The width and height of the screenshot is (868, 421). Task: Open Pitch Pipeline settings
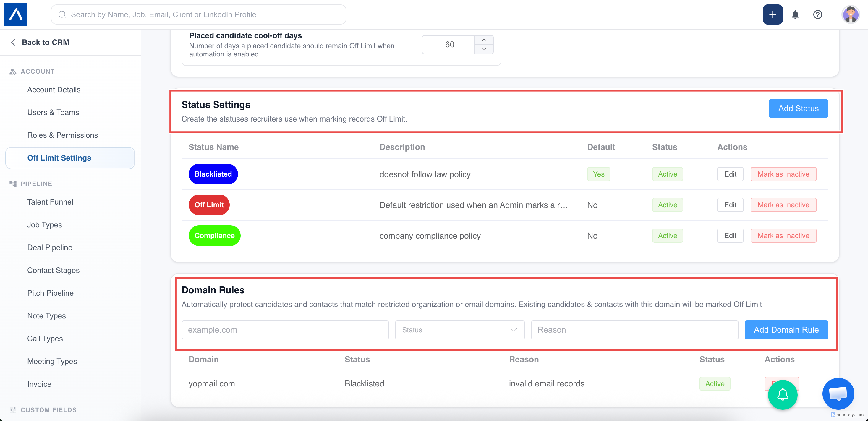(51, 293)
